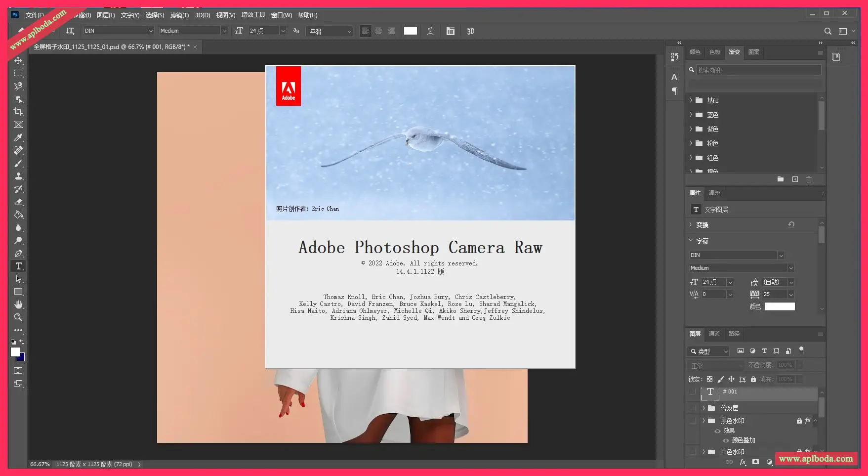Image resolution: width=868 pixels, height=476 pixels.
Task: Delete gradient using the trash icon
Action: click(809, 179)
